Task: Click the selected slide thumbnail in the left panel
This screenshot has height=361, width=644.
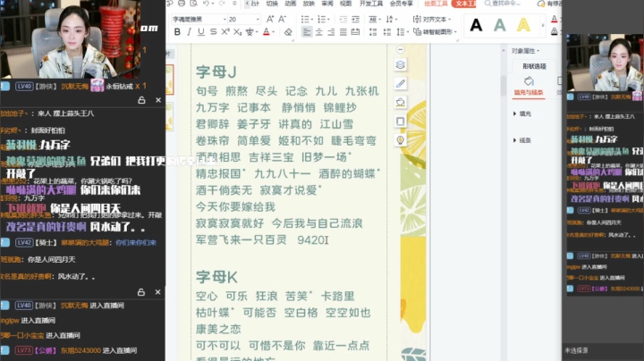Action: (170, 80)
